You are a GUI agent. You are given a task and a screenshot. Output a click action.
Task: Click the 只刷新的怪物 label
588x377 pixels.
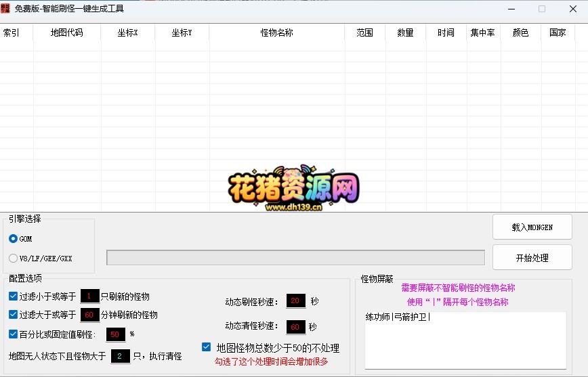point(125,297)
